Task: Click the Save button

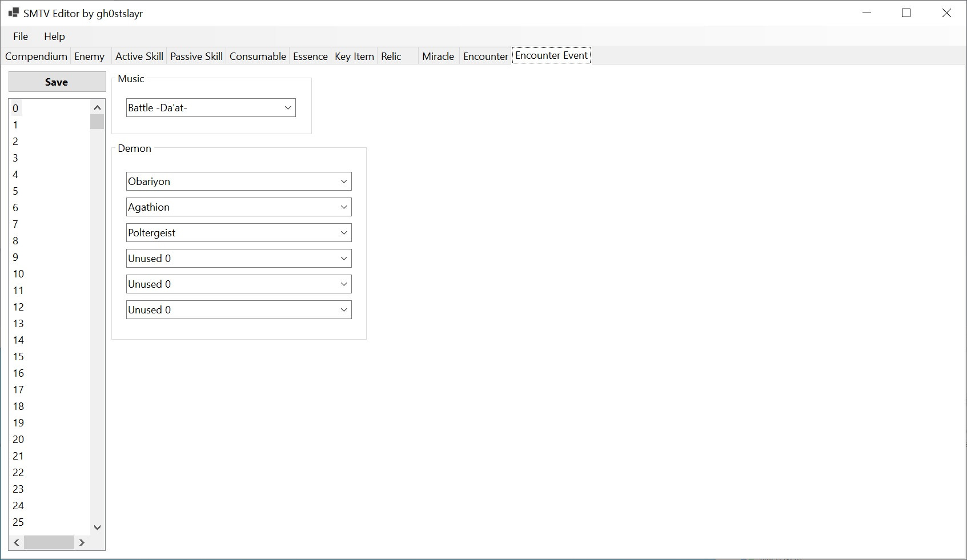Action: click(57, 82)
